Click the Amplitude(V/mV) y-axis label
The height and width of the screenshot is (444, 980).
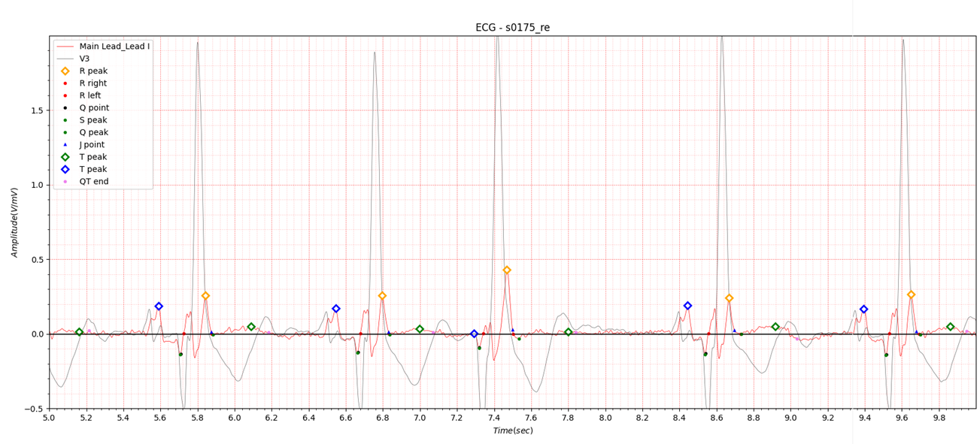click(x=14, y=222)
